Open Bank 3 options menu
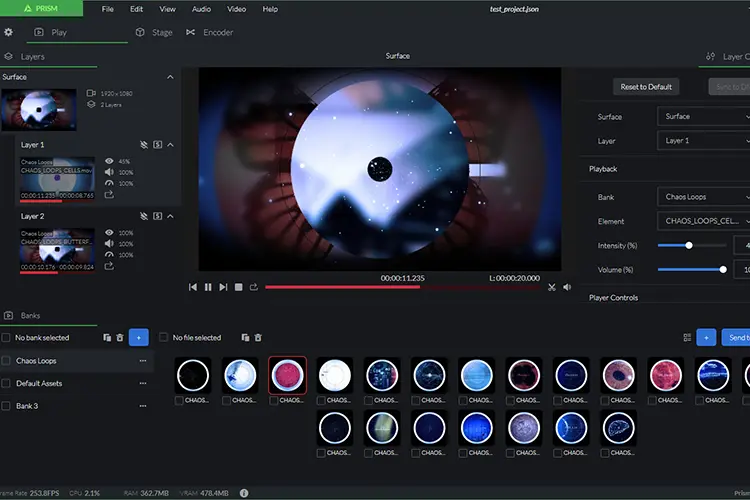Viewport: 750px width, 500px height. (143, 406)
